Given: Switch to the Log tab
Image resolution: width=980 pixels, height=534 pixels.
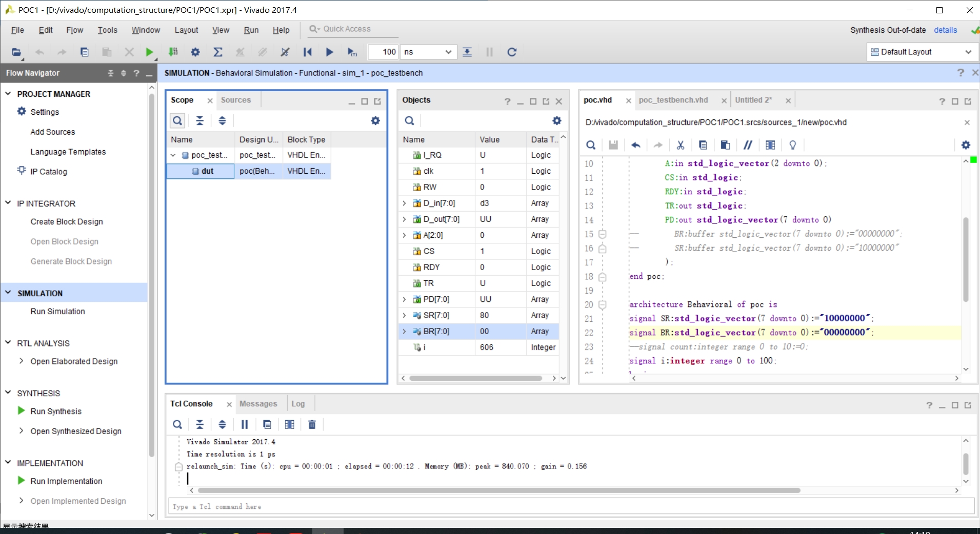Looking at the screenshot, I should click(x=298, y=404).
